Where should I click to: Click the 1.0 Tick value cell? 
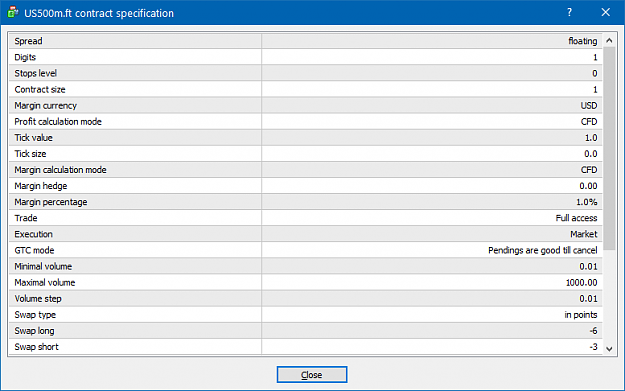[591, 138]
